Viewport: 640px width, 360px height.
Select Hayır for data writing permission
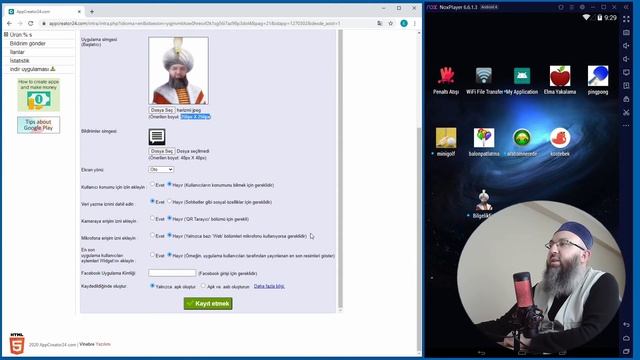(x=169, y=201)
